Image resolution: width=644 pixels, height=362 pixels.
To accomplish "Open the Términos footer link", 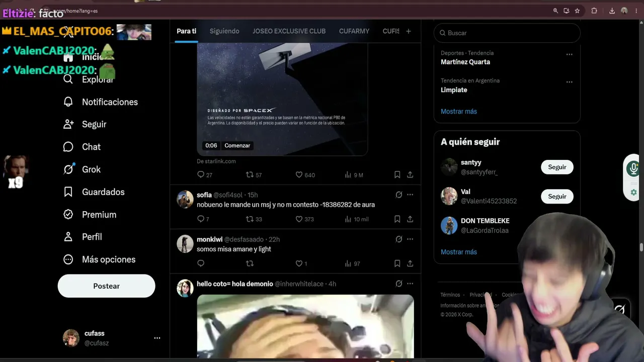I will (x=450, y=295).
